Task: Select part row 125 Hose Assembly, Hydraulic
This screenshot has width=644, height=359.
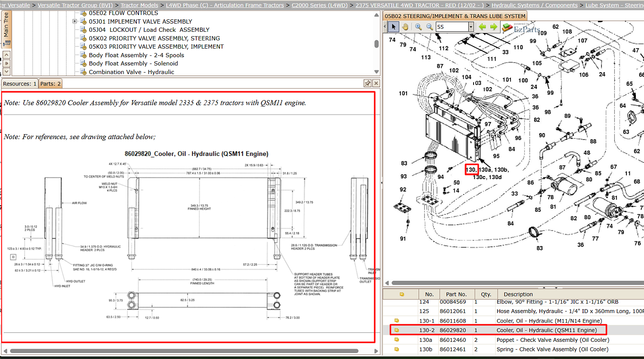Action: tap(513, 311)
